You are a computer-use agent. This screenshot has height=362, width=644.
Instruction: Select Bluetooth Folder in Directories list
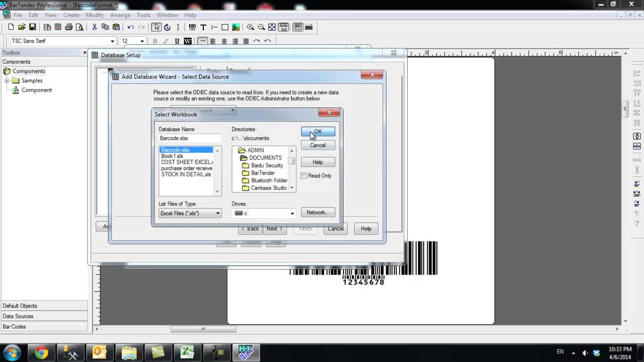(x=269, y=180)
